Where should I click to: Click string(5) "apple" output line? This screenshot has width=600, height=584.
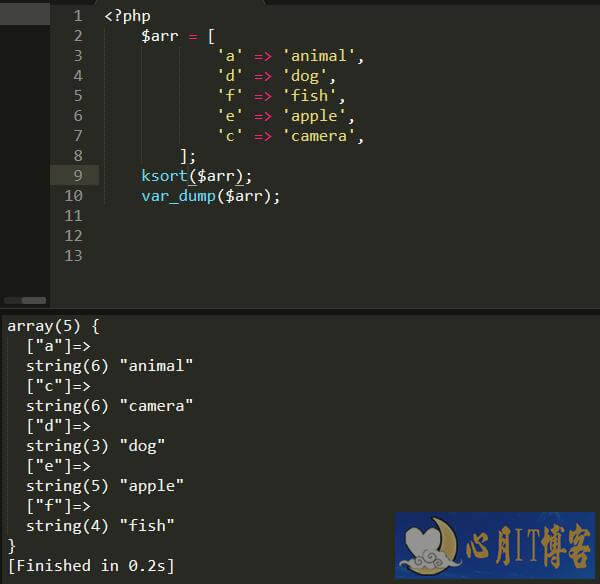coord(105,486)
